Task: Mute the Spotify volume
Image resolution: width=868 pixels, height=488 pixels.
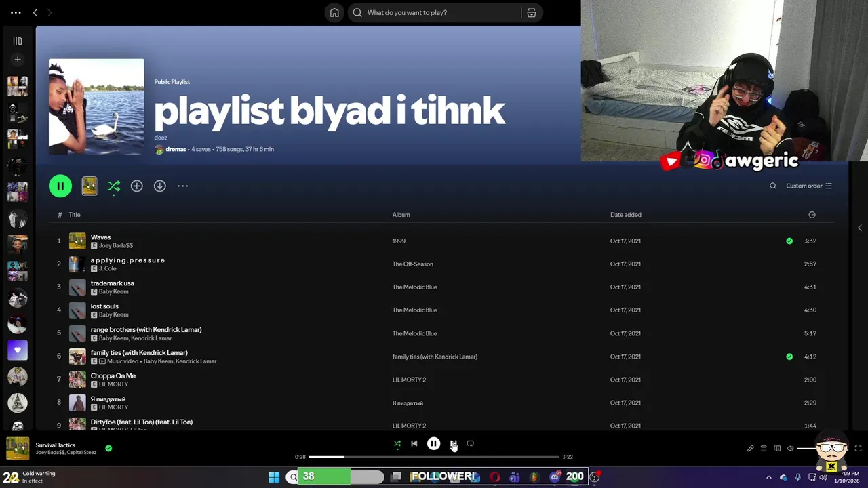Action: [x=790, y=449]
